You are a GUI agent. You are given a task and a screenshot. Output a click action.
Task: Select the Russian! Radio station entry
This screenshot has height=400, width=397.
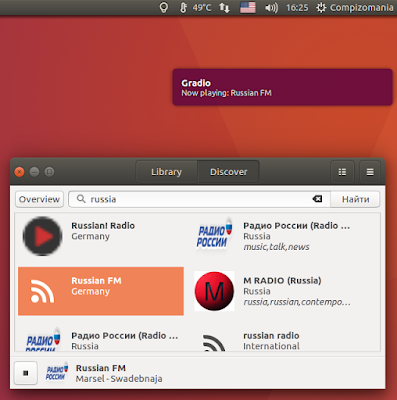click(x=101, y=236)
